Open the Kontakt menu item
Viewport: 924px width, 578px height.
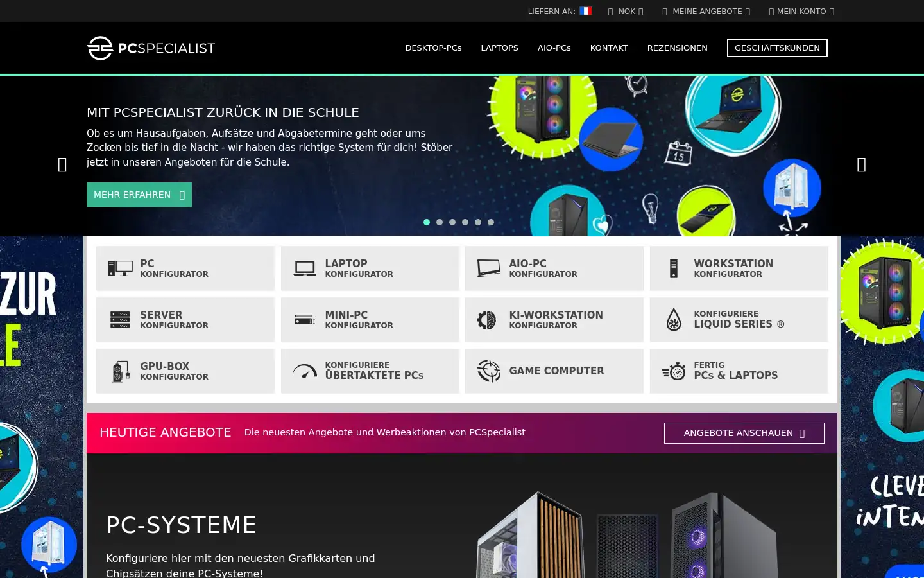point(609,48)
